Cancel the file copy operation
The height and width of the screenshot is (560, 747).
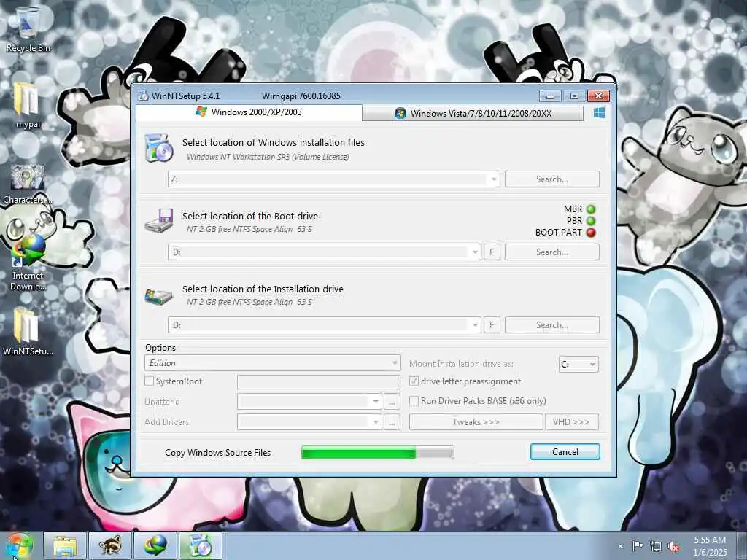(x=565, y=452)
